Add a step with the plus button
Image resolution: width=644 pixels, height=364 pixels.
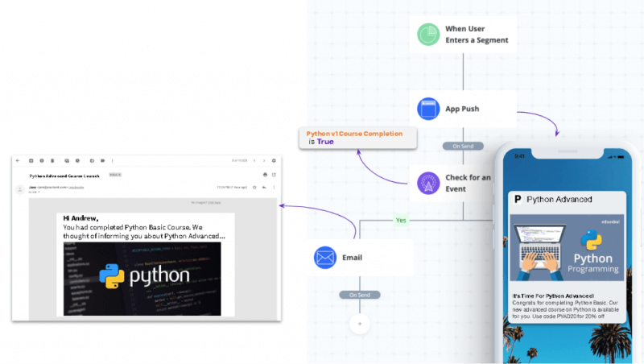coord(359,324)
